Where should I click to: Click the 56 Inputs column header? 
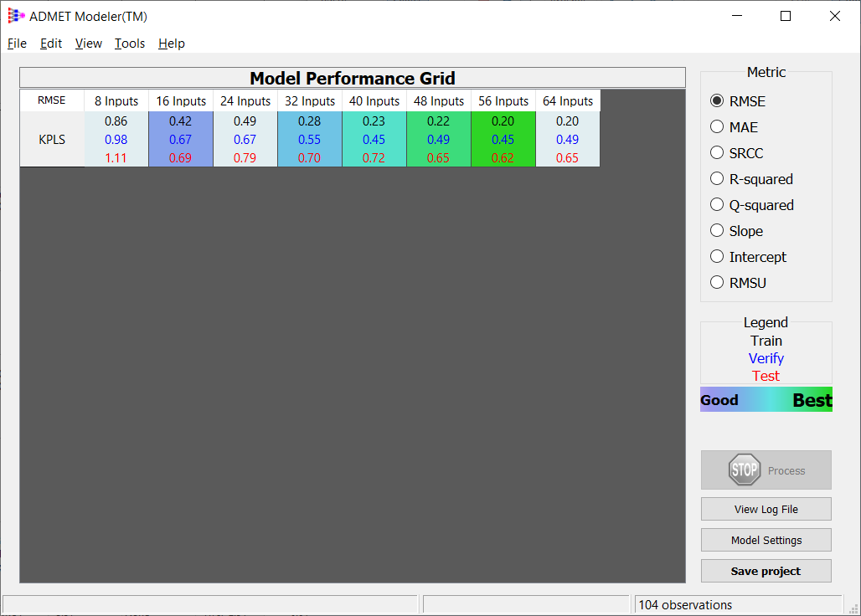[x=503, y=101]
